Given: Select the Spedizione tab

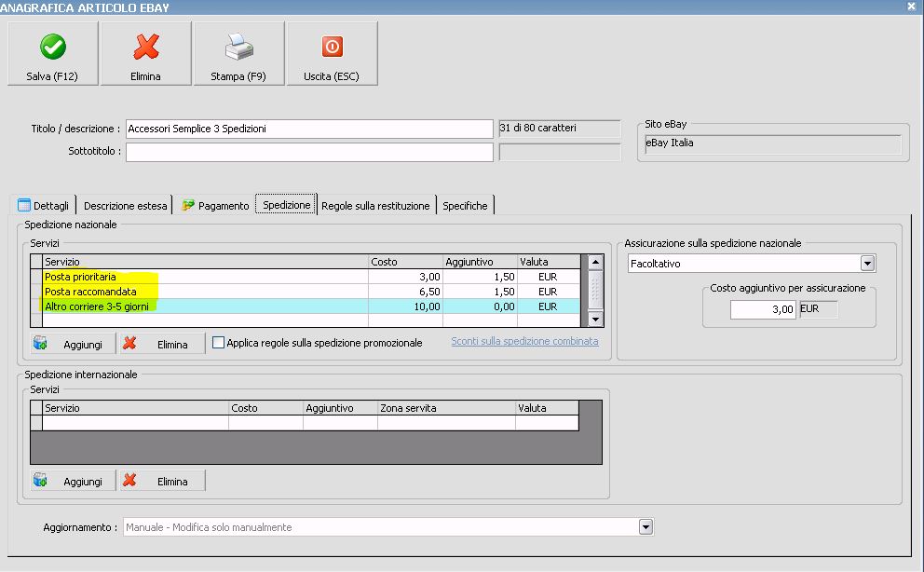Looking at the screenshot, I should 286,204.
